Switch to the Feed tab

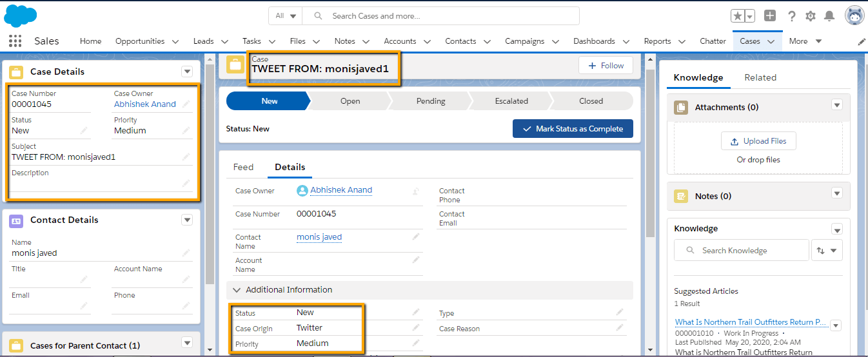click(243, 167)
